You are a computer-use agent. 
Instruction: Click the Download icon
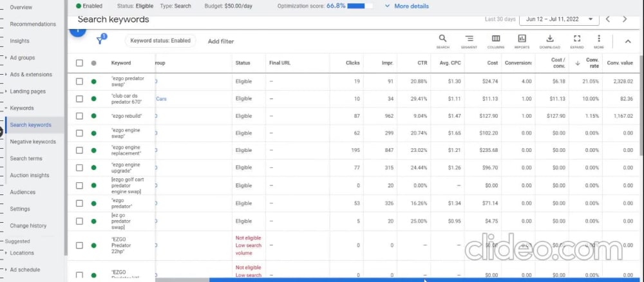[549, 41]
